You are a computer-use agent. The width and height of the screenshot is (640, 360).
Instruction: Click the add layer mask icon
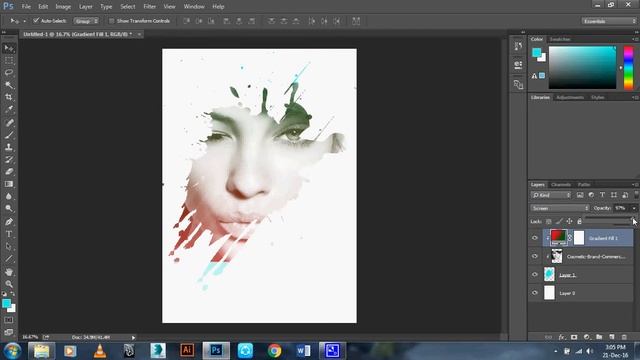pyautogui.click(x=574, y=337)
